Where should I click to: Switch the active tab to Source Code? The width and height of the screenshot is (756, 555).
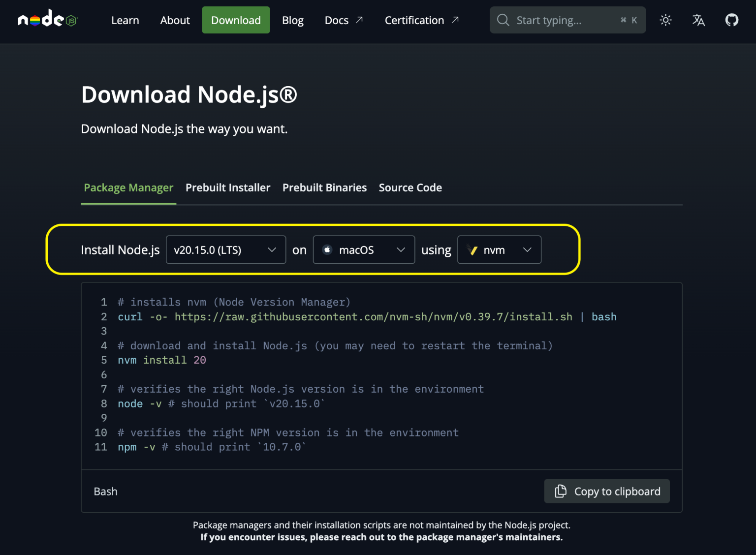tap(410, 187)
